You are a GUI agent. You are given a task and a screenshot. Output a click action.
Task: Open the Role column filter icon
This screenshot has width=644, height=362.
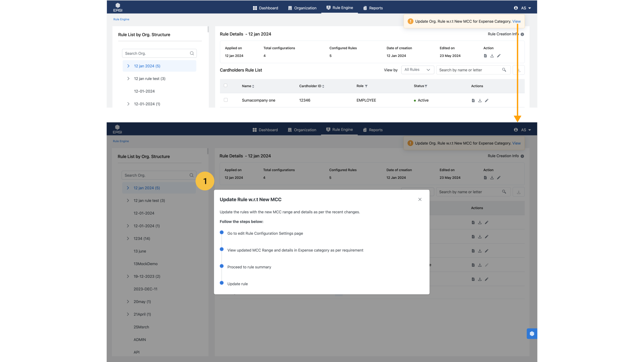tap(366, 86)
